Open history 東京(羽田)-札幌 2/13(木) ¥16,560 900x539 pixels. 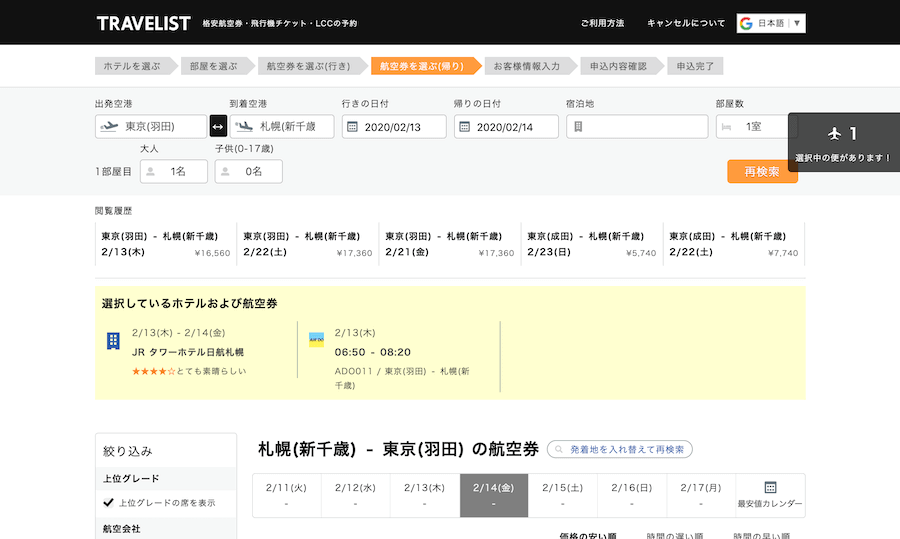click(165, 244)
